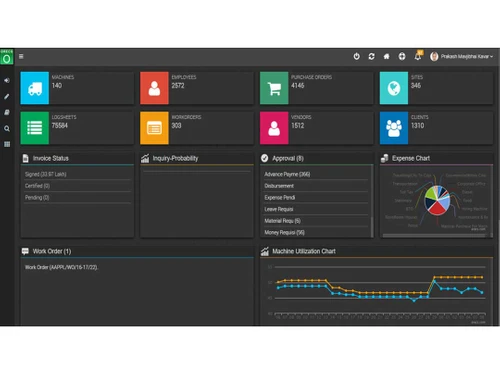The height and width of the screenshot is (375, 500).
Task: Click the power/logout icon in header
Action: coord(356,56)
